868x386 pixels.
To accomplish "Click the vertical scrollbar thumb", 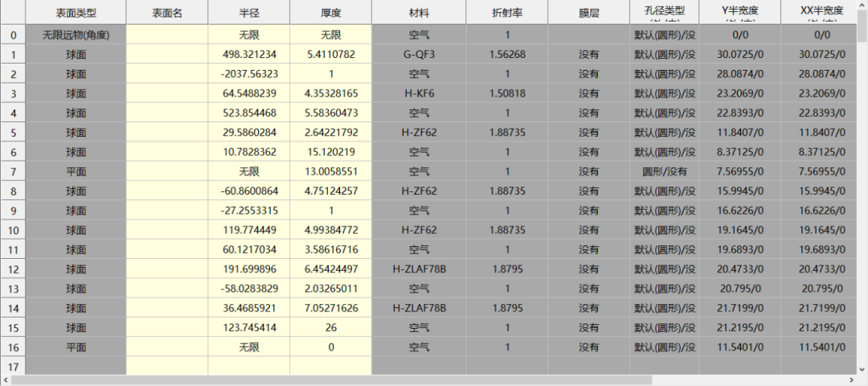I will tap(862, 27).
